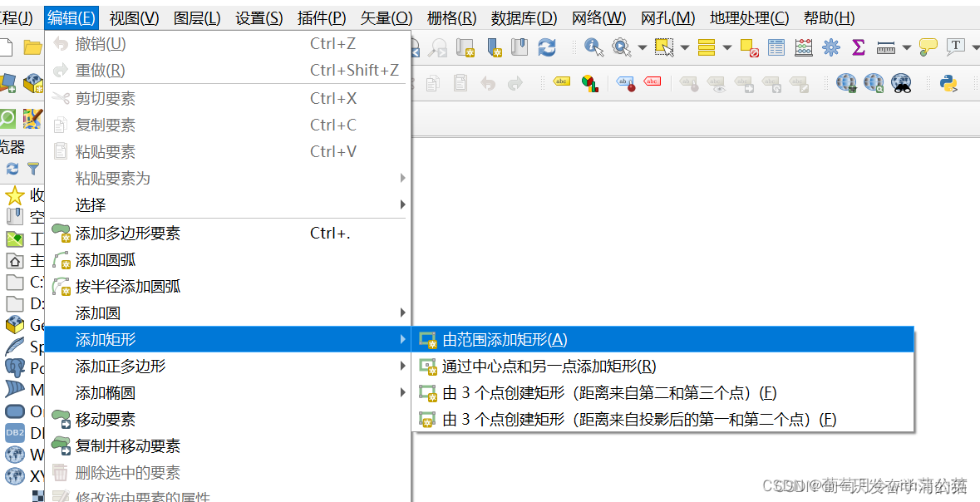Choose 由3个点创建矩形 距离来自第二和第三个点
The width and height of the screenshot is (980, 502).
662,392
